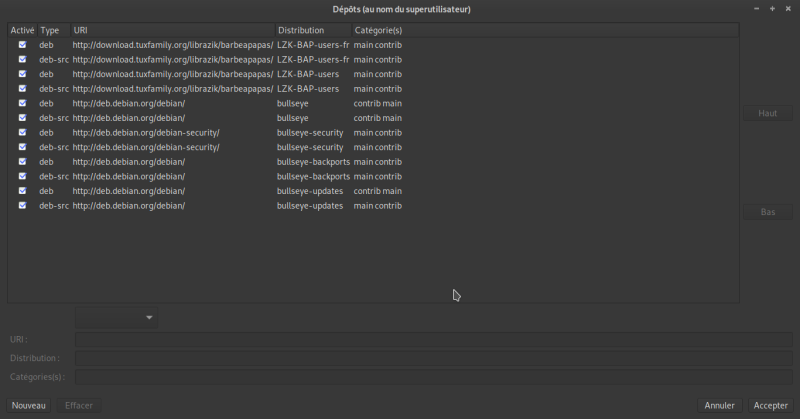Screen dimensions: 800x419
Task: Select the debian-security URI in the deb row
Action: click(x=146, y=133)
